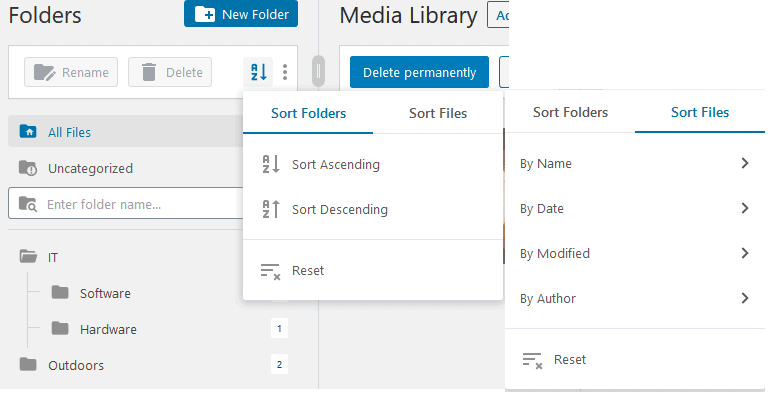Image resolution: width=771 pixels, height=397 pixels.
Task: Click Outdoors file count badge
Action: (x=279, y=365)
